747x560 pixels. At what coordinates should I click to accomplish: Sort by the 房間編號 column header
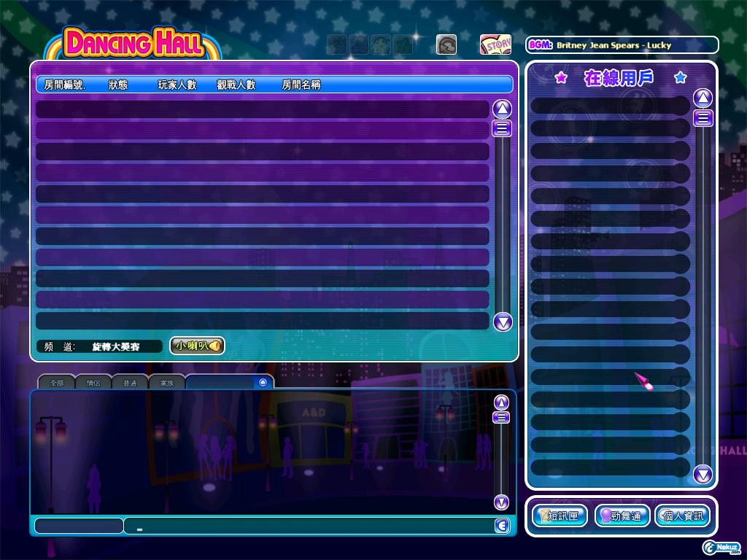[65, 85]
